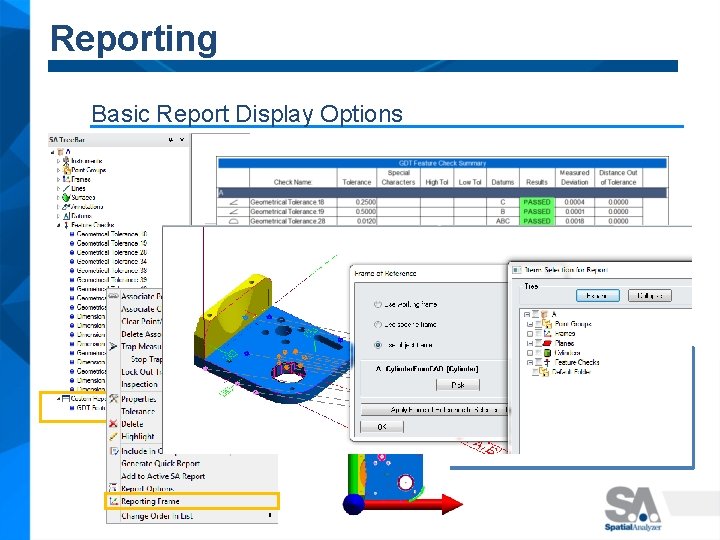The image size is (720, 540).
Task: Collapse Feature Checks node in Item Selection
Action: point(530,363)
